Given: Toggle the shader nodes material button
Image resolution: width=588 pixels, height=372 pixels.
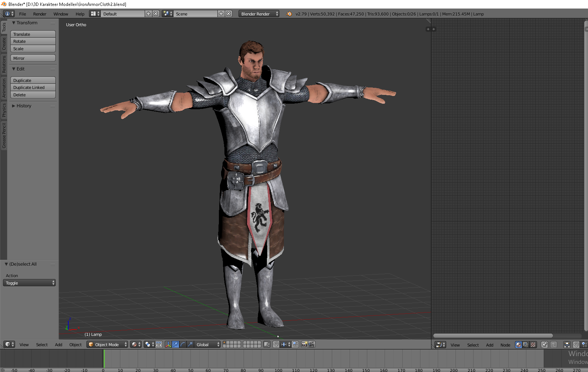Looking at the screenshot, I should pyautogui.click(x=519, y=345).
